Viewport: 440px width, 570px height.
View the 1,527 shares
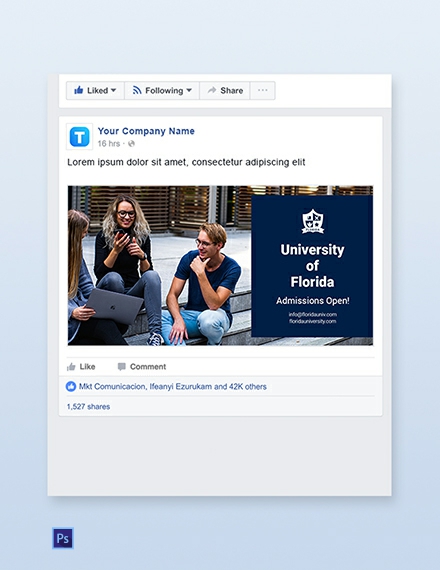click(88, 406)
